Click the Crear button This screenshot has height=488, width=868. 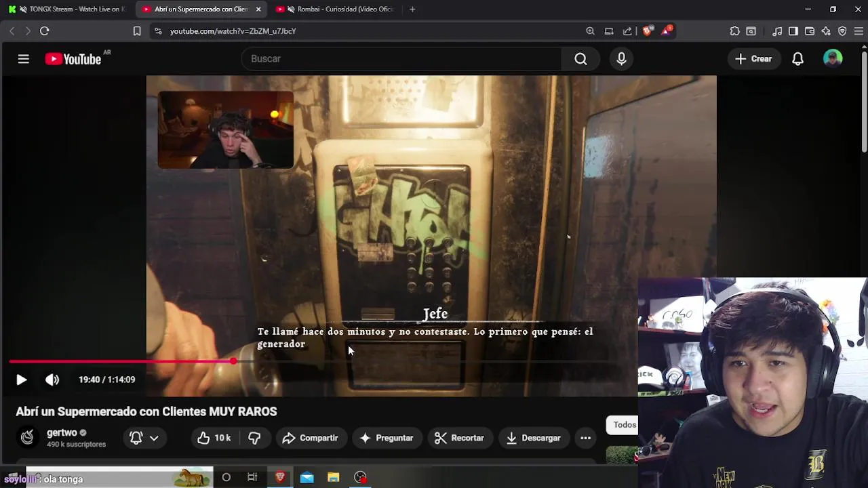(x=753, y=59)
